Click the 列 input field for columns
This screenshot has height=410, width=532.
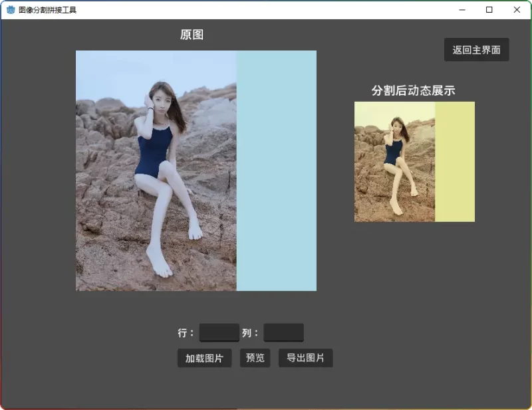284,332
